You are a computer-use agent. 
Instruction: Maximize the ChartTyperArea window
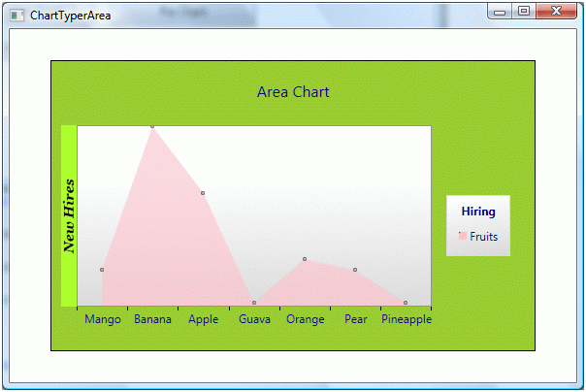point(524,12)
